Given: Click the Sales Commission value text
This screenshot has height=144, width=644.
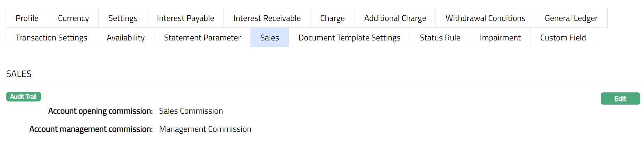Looking at the screenshot, I should (191, 111).
